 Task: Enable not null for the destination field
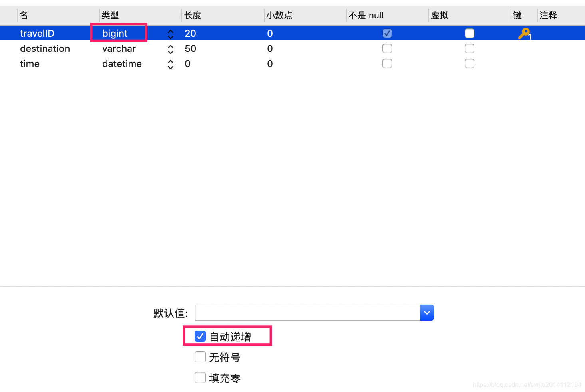387,48
